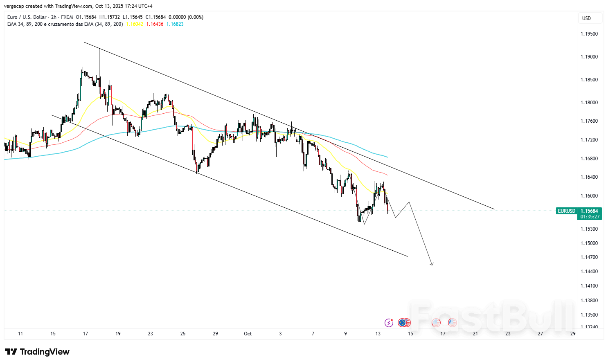Click the 1.19000 level on the price axis
This screenshot has width=608, height=364.
pos(589,57)
